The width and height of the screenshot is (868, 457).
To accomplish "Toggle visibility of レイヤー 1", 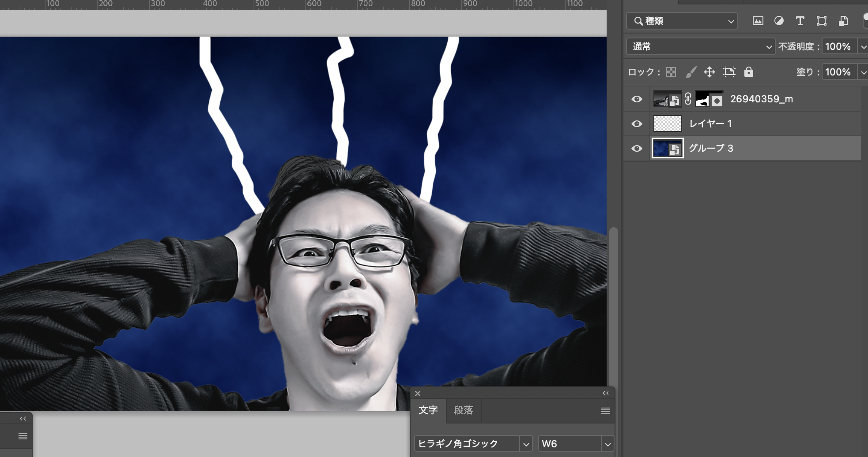I will (x=637, y=124).
